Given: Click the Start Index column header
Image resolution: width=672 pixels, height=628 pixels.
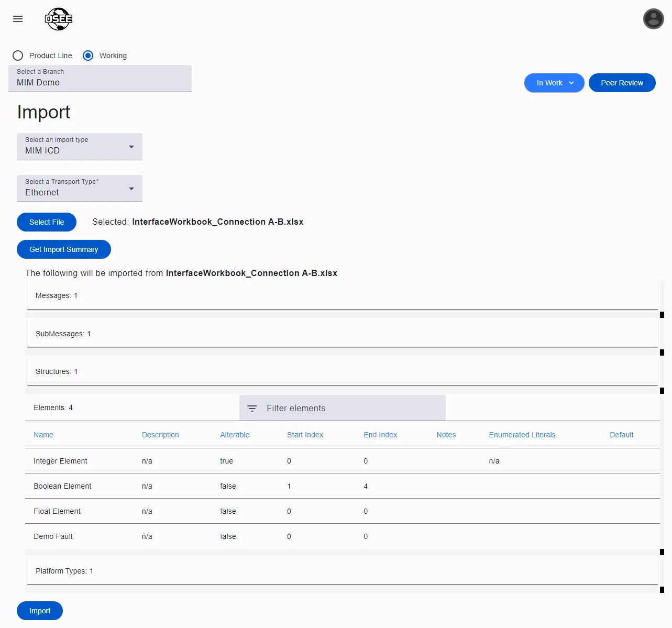Looking at the screenshot, I should (305, 435).
